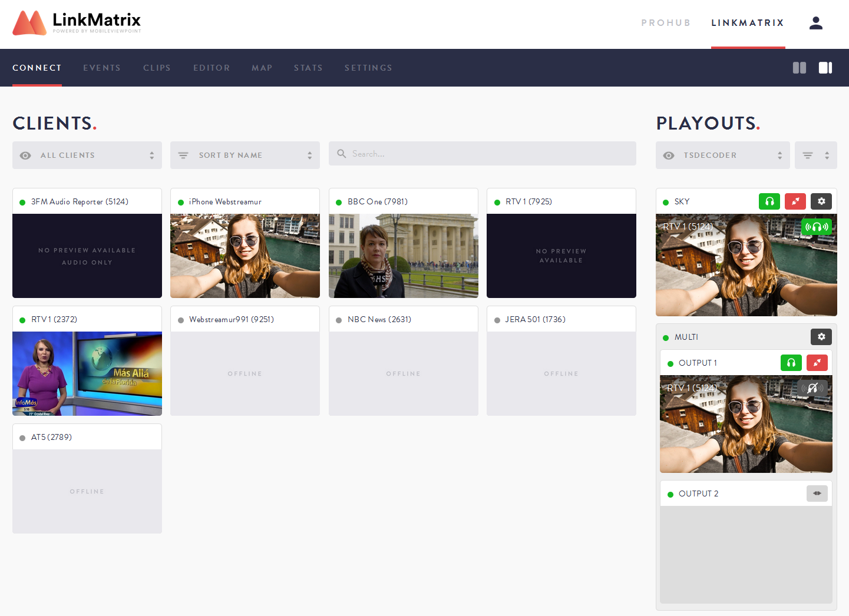Toggle muted audio badge on OUTPUT 1 preview
849x616 pixels.
(812, 388)
